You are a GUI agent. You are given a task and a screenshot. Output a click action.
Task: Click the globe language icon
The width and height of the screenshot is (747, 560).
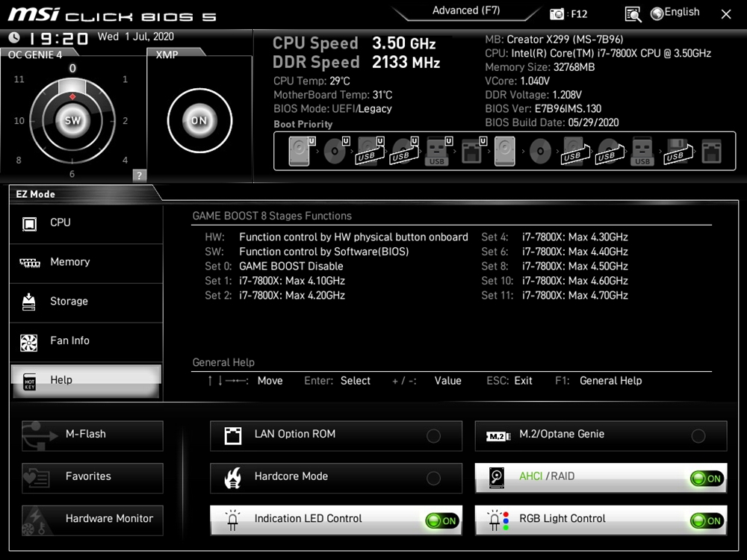point(657,13)
